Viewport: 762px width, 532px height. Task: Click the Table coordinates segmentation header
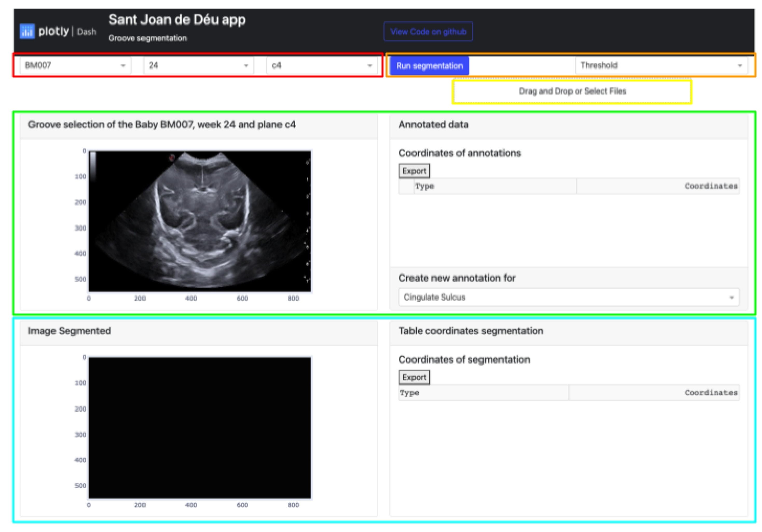[x=471, y=330]
